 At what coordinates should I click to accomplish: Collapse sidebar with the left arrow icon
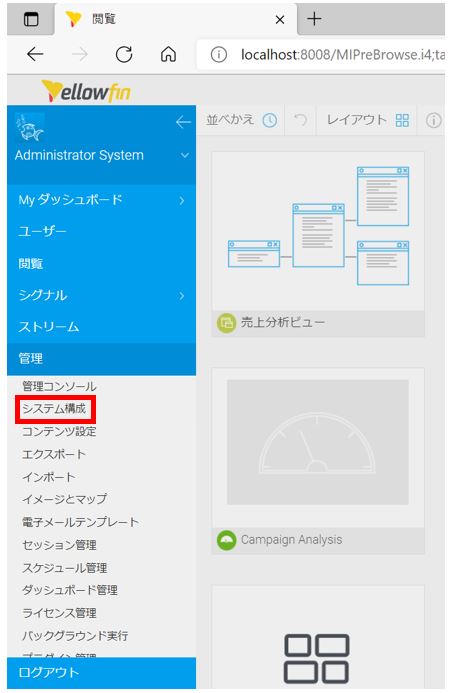point(183,122)
